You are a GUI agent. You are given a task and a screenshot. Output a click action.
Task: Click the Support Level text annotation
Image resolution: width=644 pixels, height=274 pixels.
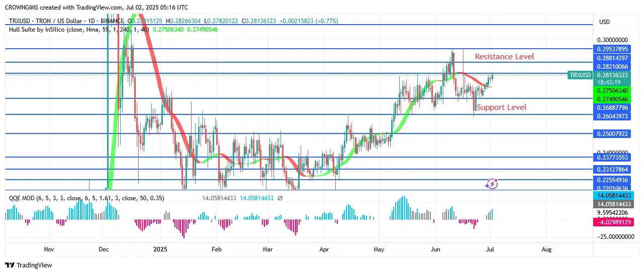pos(501,107)
